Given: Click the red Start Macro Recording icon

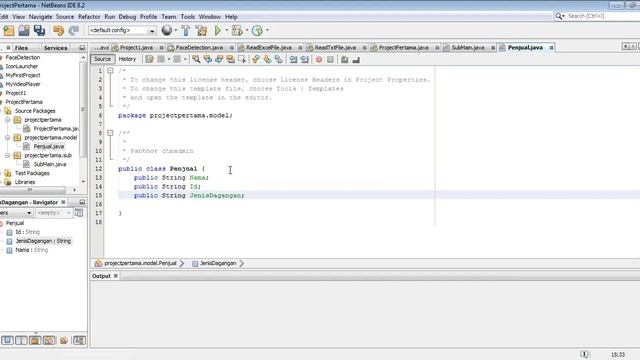Looking at the screenshot, I should pyautogui.click(x=319, y=60).
